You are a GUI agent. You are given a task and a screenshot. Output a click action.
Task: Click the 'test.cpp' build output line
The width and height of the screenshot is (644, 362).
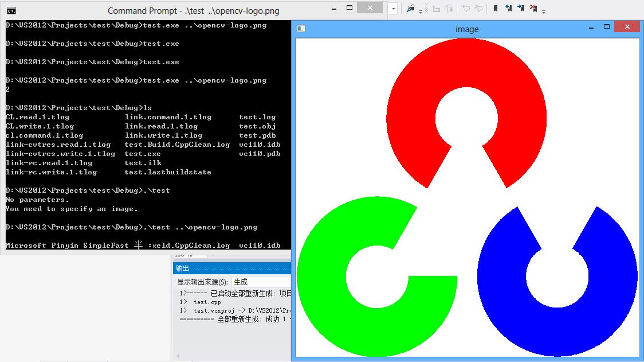pos(200,302)
